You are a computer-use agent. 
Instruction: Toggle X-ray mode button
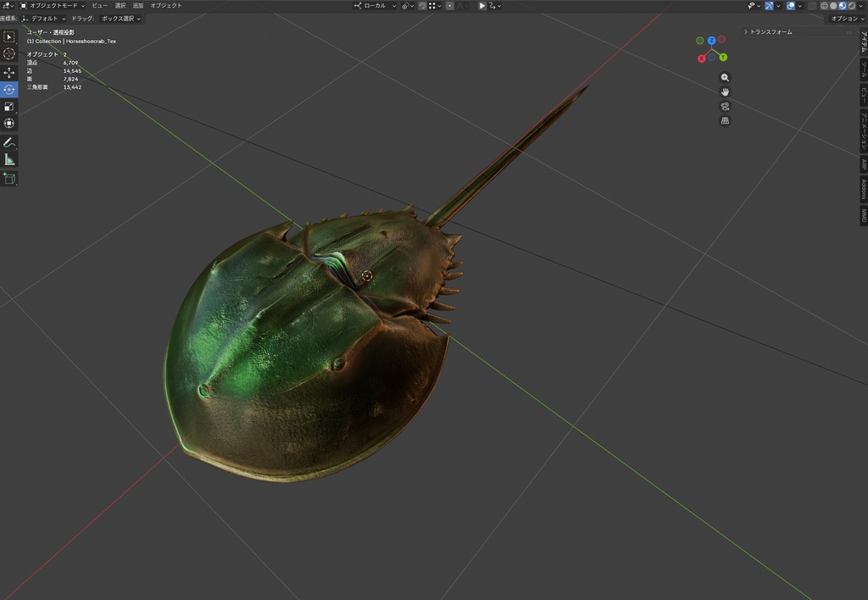tap(812, 6)
